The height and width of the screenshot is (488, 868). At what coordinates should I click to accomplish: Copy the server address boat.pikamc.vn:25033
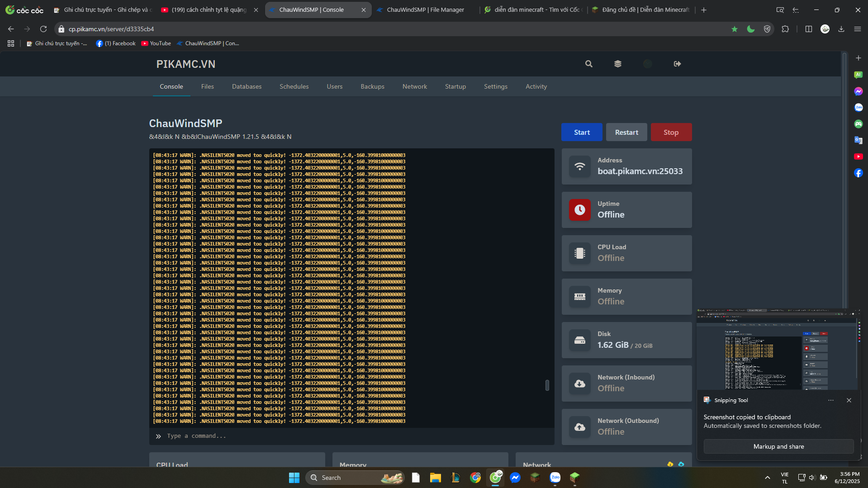click(640, 171)
